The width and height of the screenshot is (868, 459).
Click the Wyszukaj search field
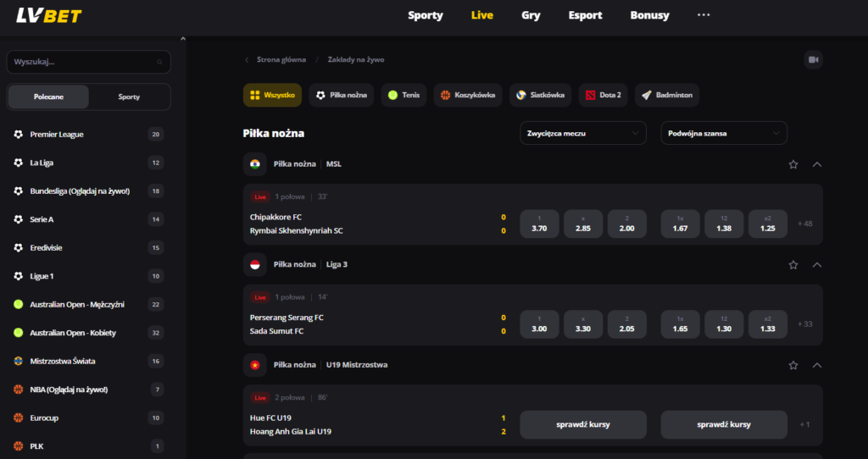coord(81,62)
